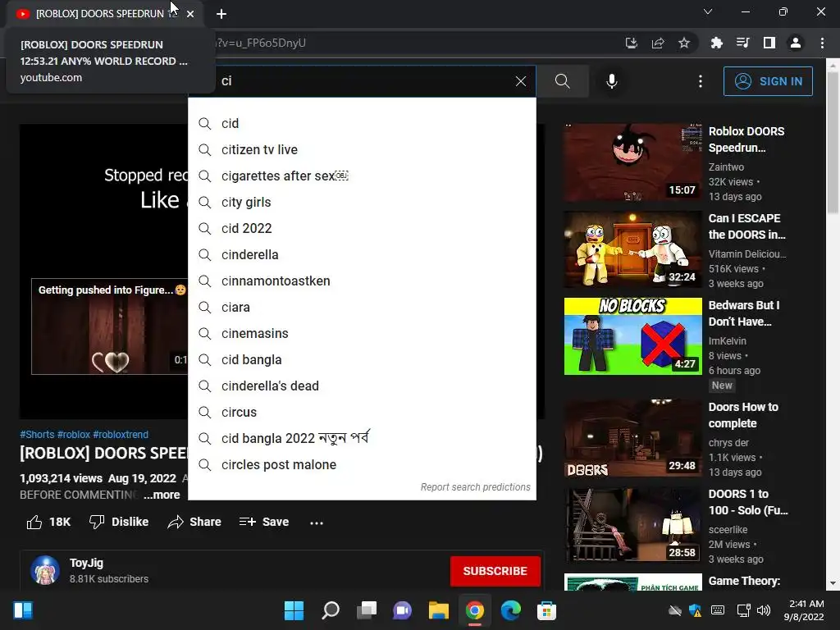Select suggestion "citizen tv live"
The width and height of the screenshot is (840, 630).
[362, 150]
